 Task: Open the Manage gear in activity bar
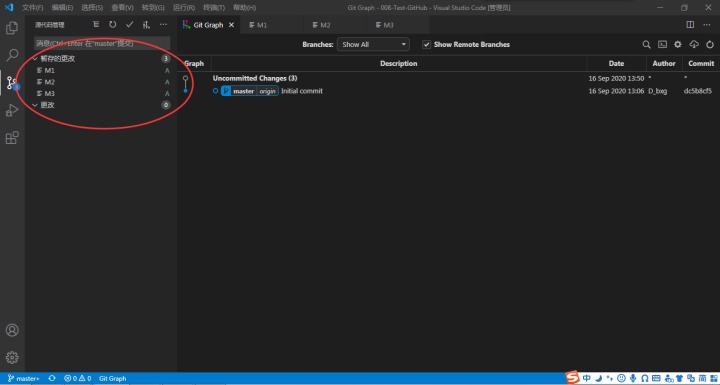coord(12,357)
